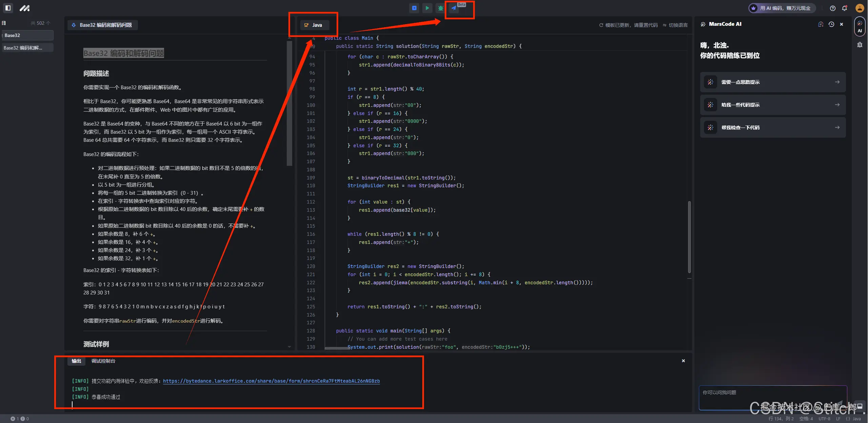Open the user avatar menu
The width and height of the screenshot is (868, 423).
click(859, 8)
